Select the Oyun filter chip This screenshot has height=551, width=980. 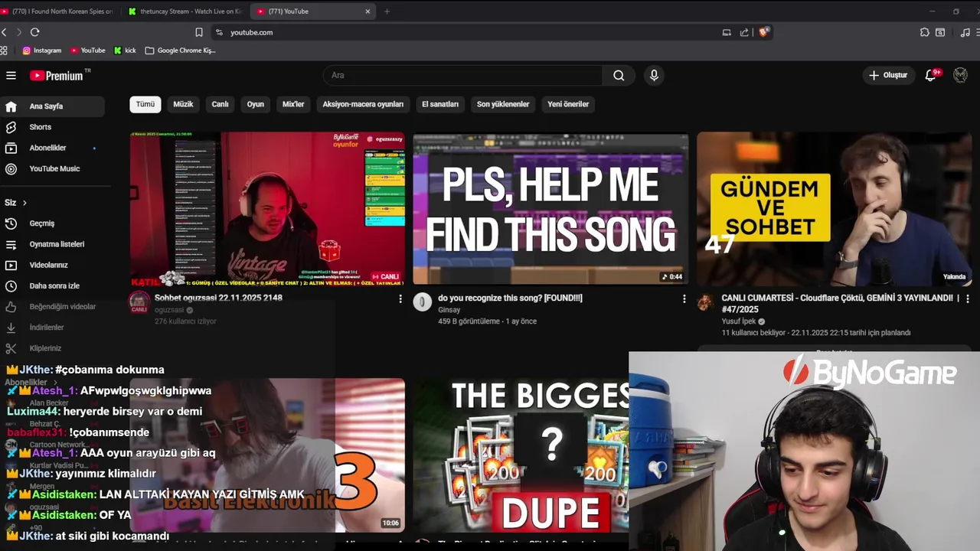click(256, 104)
